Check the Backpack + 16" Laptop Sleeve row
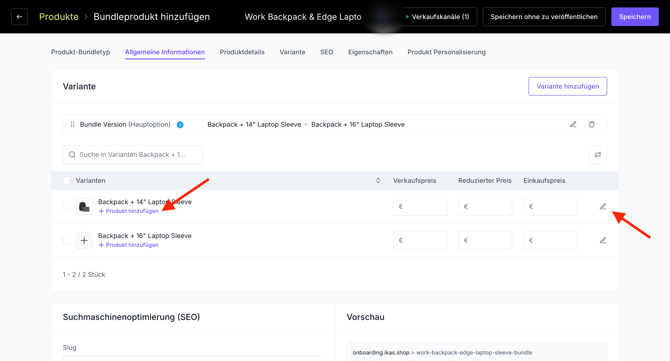This screenshot has height=361, width=670. pos(66,240)
